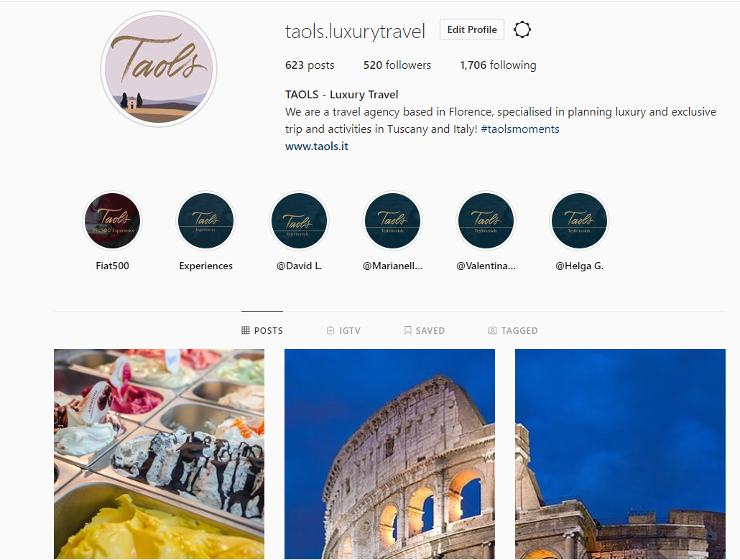Viewport: 740px width, 560px height.
Task: Open the @Valentina... highlight circle
Action: [486, 221]
